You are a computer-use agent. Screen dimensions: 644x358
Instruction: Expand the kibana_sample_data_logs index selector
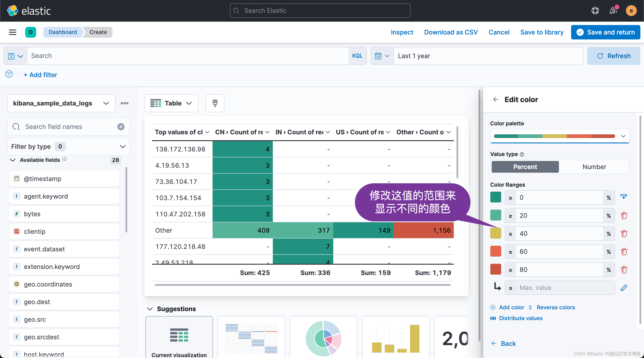(61, 103)
